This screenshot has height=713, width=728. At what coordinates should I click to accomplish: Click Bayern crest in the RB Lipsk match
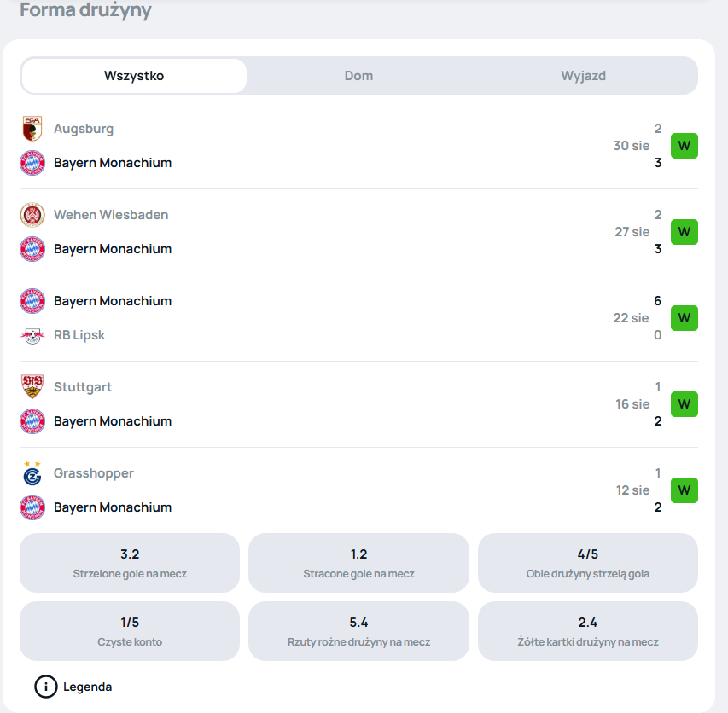click(x=32, y=301)
